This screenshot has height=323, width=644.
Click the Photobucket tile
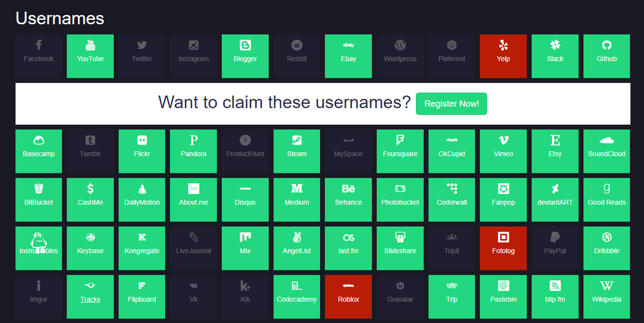click(400, 200)
